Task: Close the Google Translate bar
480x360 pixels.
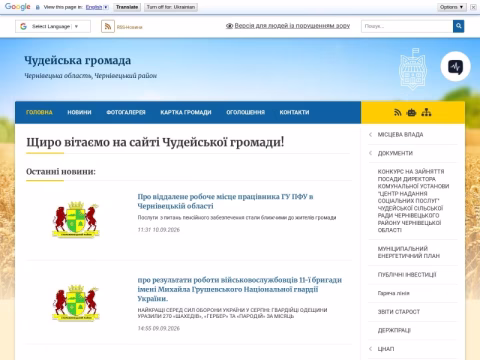Action: [x=473, y=7]
